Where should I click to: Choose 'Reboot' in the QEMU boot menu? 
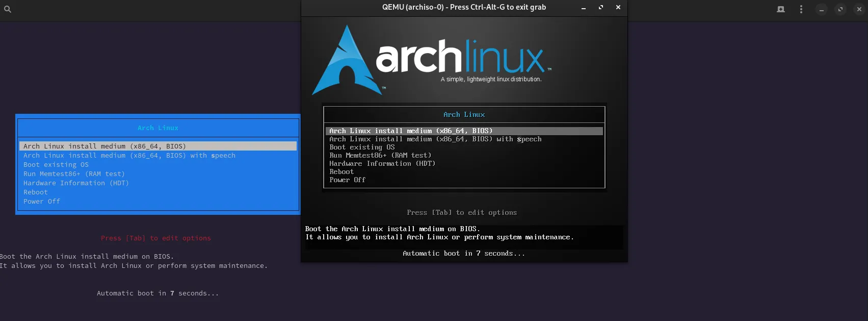pyautogui.click(x=341, y=171)
